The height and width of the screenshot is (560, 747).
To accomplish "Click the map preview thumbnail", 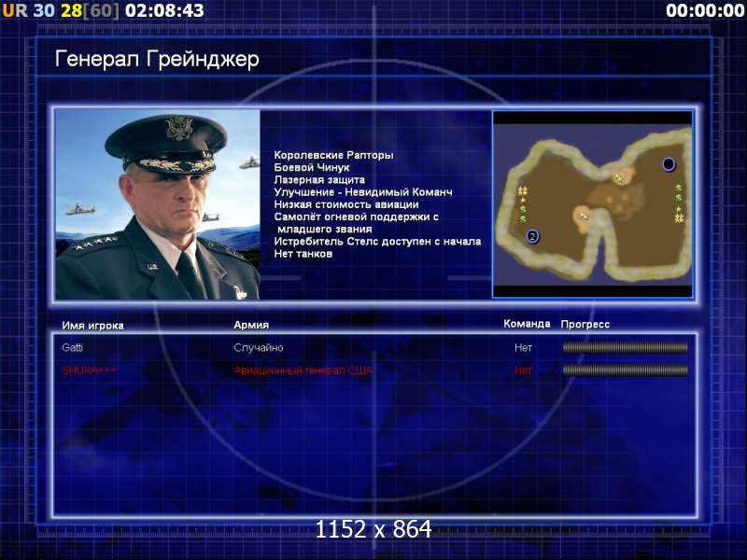I will [593, 204].
